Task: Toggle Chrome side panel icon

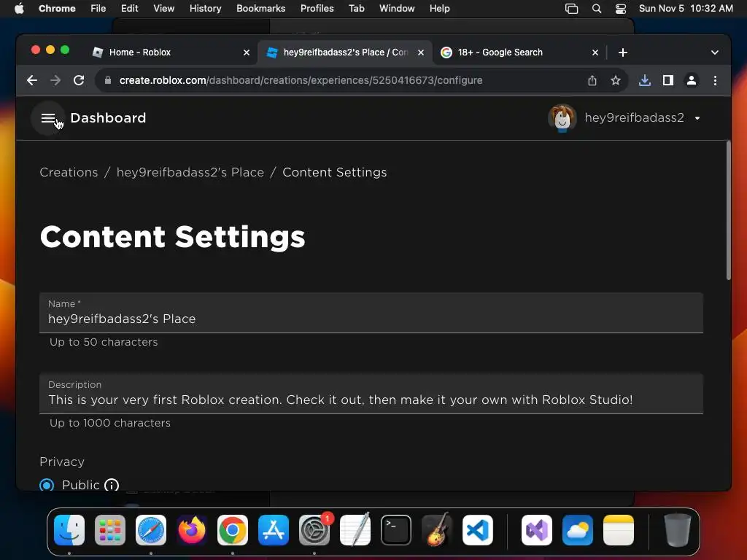Action: pyautogui.click(x=668, y=80)
